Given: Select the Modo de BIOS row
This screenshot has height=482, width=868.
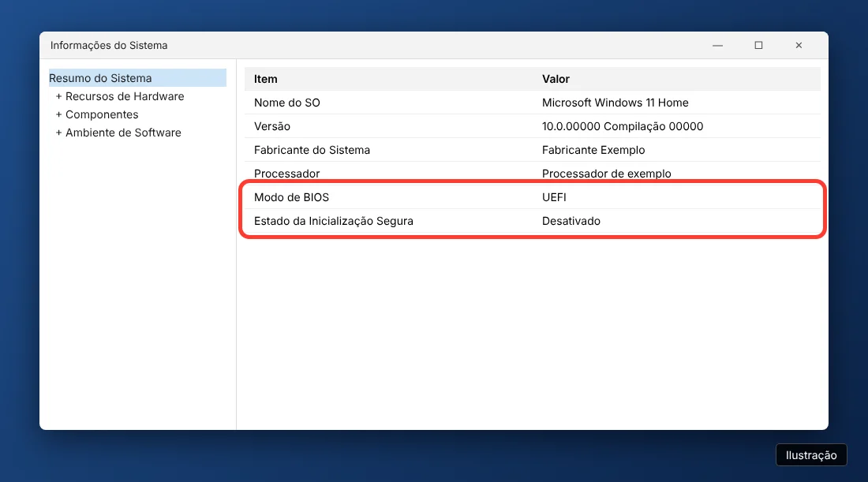Looking at the screenshot, I should click(x=533, y=197).
